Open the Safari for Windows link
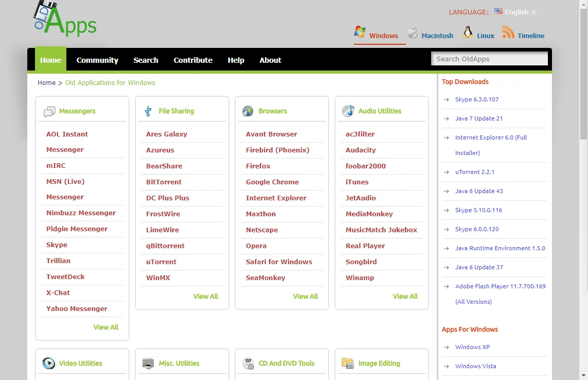This screenshot has width=588, height=380. pyautogui.click(x=279, y=262)
